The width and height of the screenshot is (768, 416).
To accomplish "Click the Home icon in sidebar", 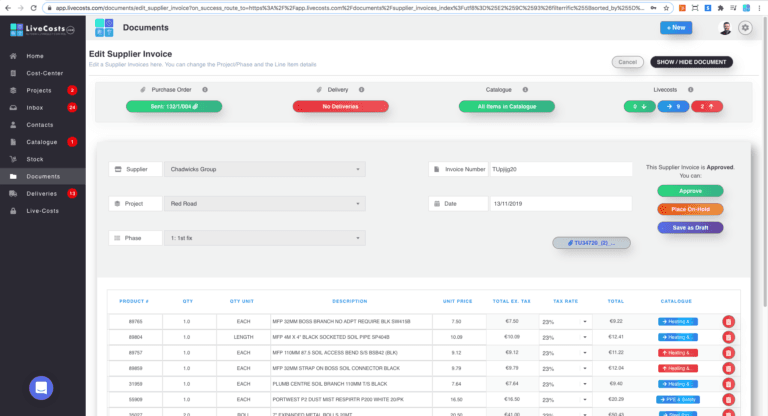I will tap(13, 56).
